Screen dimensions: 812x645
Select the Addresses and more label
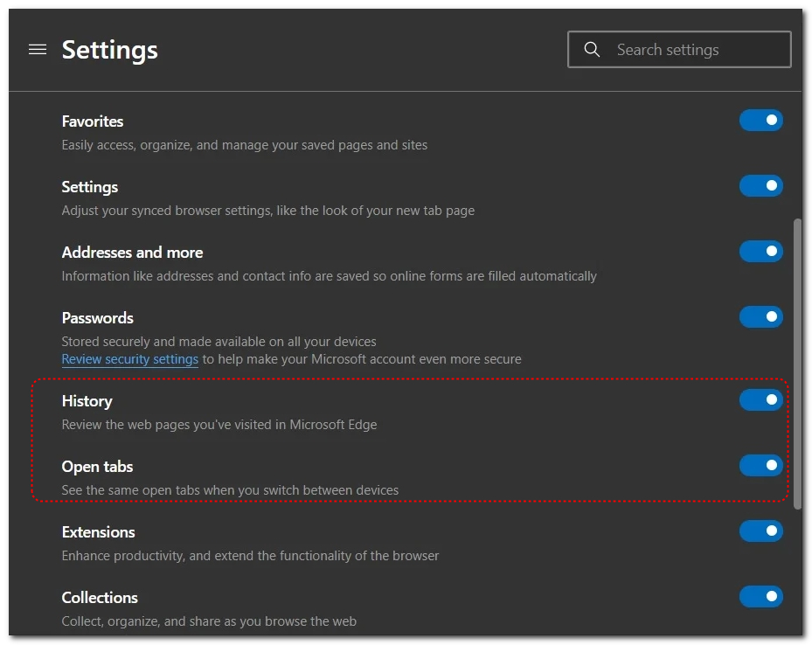click(132, 253)
